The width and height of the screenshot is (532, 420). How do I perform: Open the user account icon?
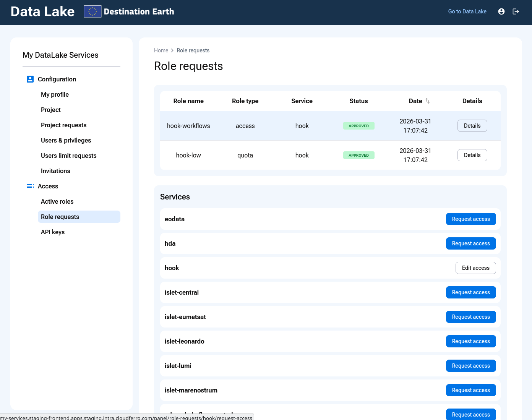click(x=501, y=11)
